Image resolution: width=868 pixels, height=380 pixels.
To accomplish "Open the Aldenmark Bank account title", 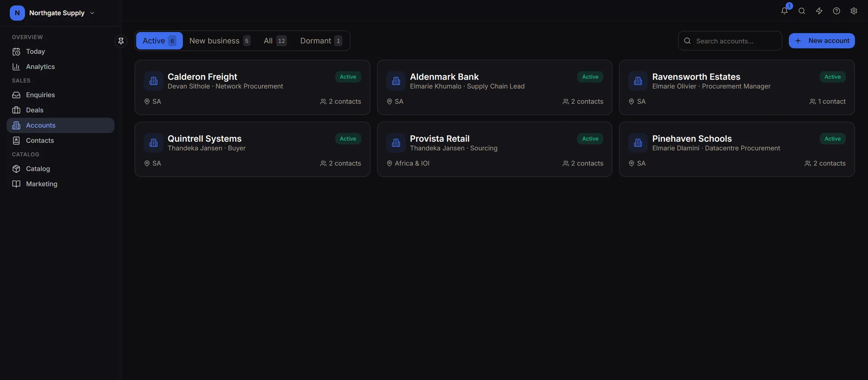I will [444, 77].
